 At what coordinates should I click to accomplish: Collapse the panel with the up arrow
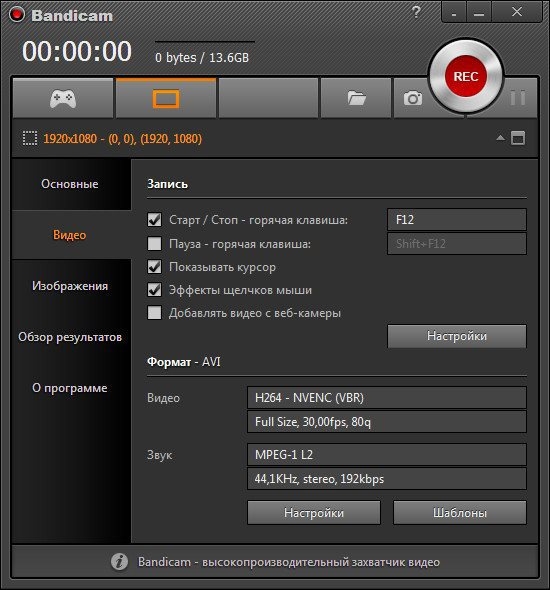[500, 138]
